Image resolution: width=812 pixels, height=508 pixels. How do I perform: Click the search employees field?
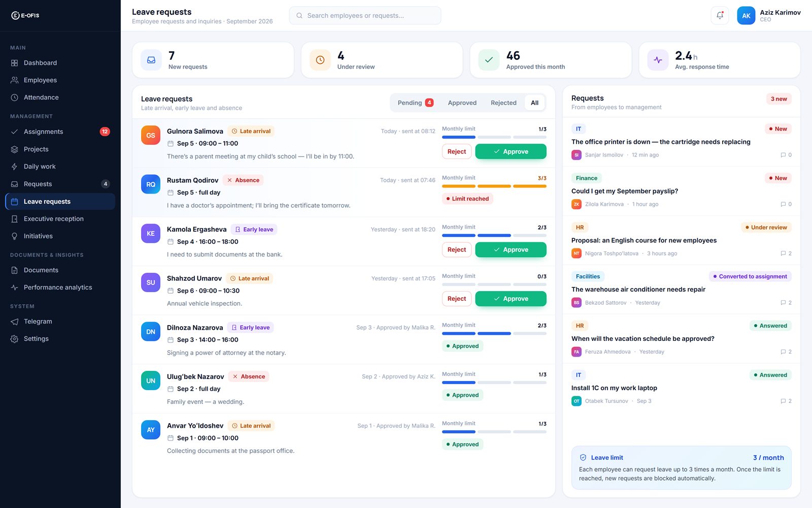[365, 15]
